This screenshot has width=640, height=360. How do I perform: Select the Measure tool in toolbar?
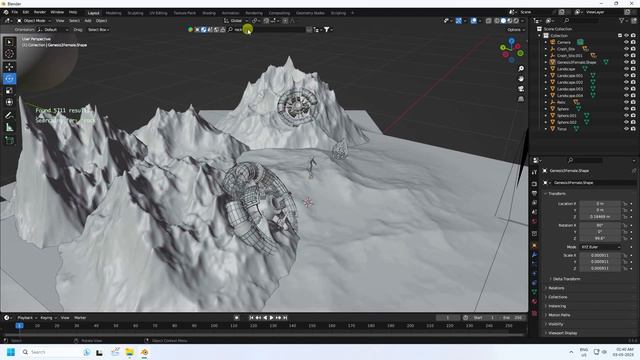coord(9,128)
